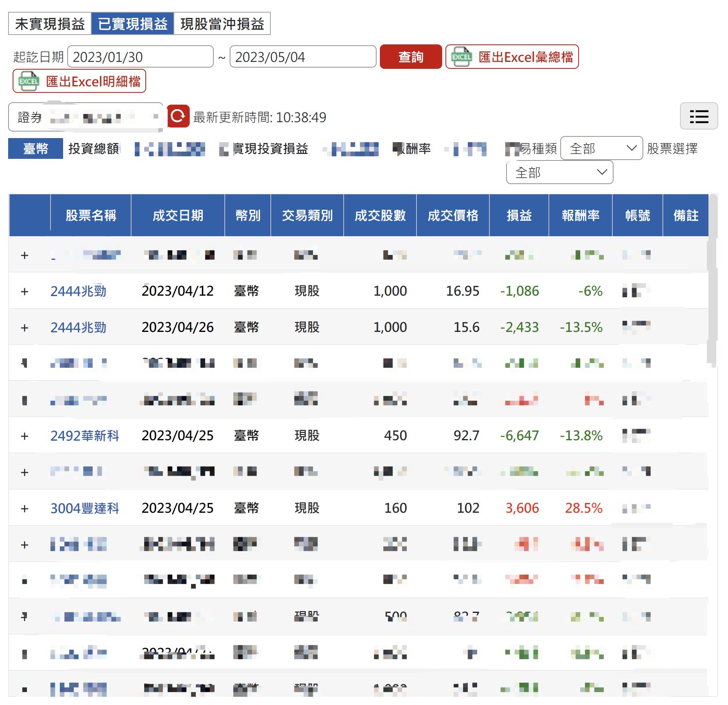Click the 股票名稱 column header
Image resolution: width=728 pixels, height=705 pixels.
pyautogui.click(x=91, y=215)
